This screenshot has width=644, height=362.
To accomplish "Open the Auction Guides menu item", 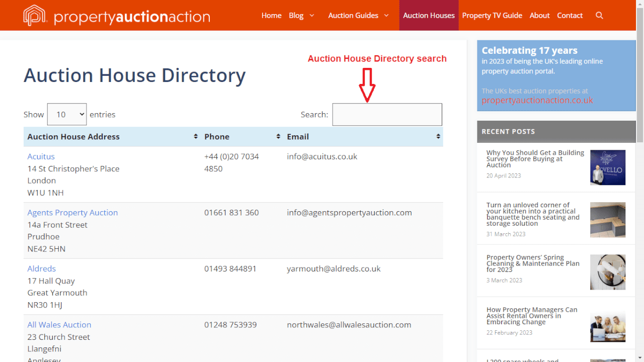I will point(353,16).
